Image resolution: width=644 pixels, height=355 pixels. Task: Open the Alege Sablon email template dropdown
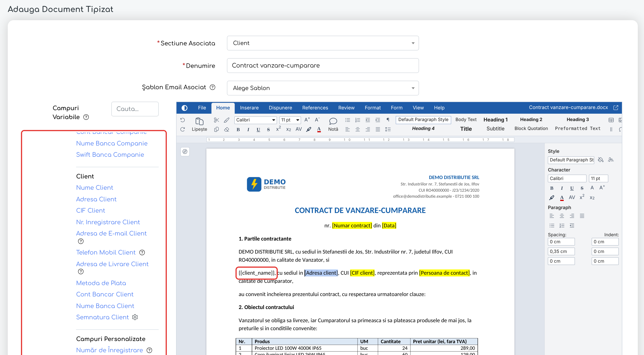click(323, 88)
